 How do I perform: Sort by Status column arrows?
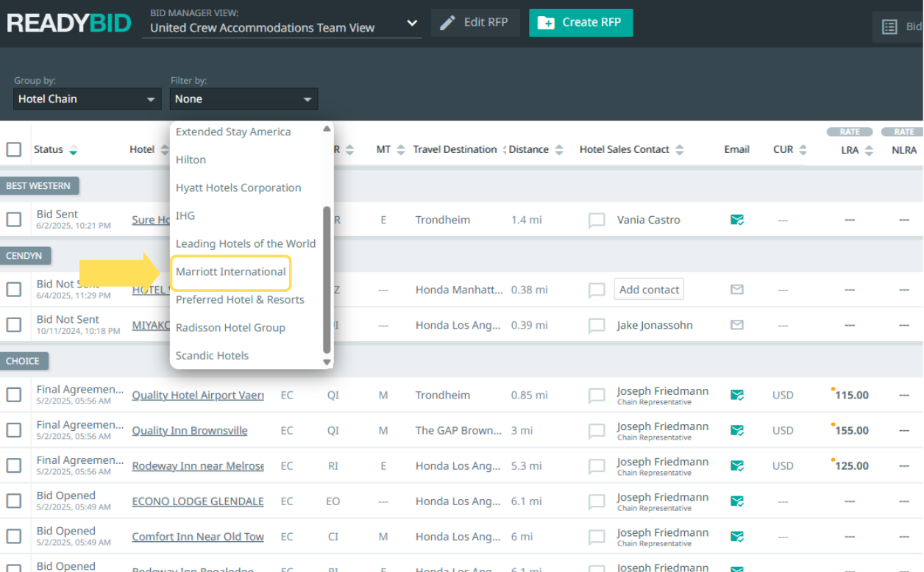pyautogui.click(x=73, y=150)
